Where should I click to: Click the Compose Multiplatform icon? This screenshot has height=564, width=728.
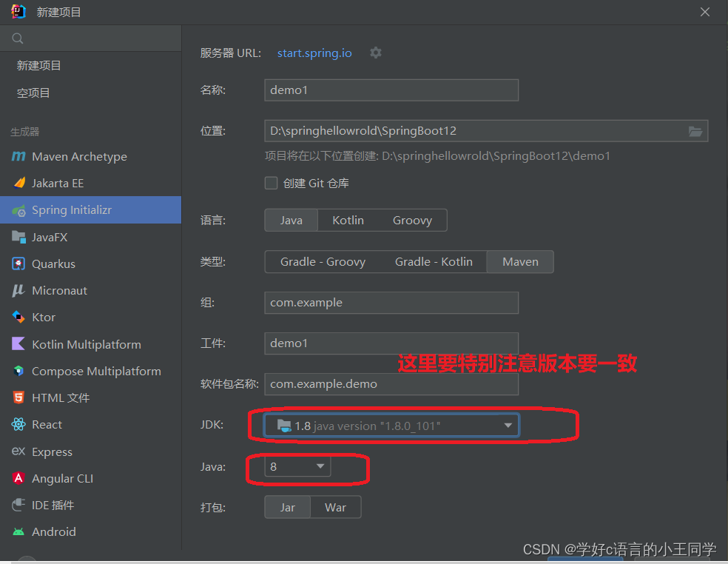tap(18, 372)
